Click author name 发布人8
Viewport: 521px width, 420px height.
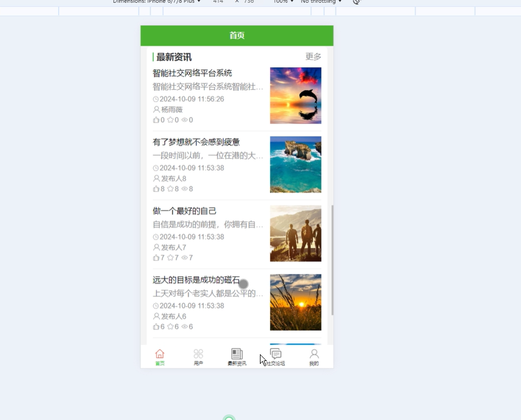click(x=173, y=179)
